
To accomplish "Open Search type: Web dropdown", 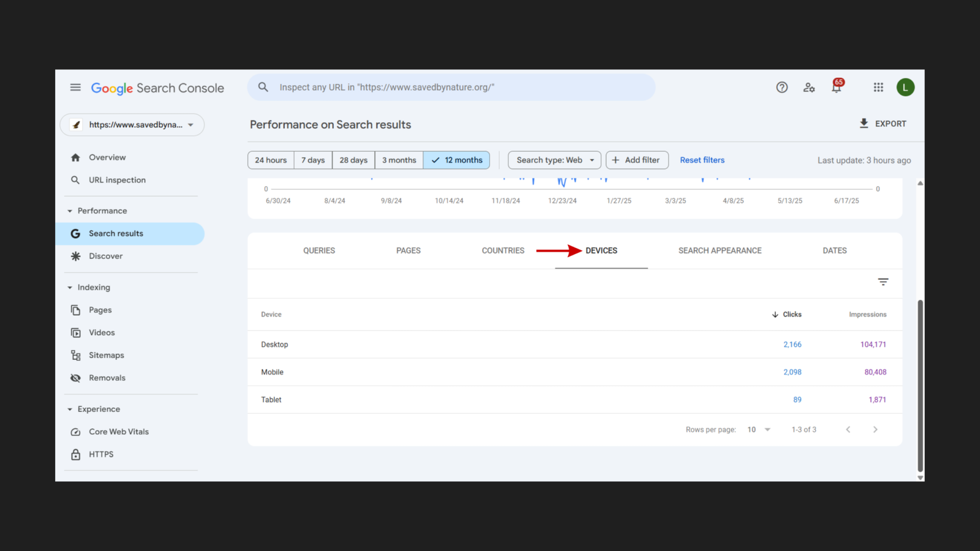I will pos(554,160).
